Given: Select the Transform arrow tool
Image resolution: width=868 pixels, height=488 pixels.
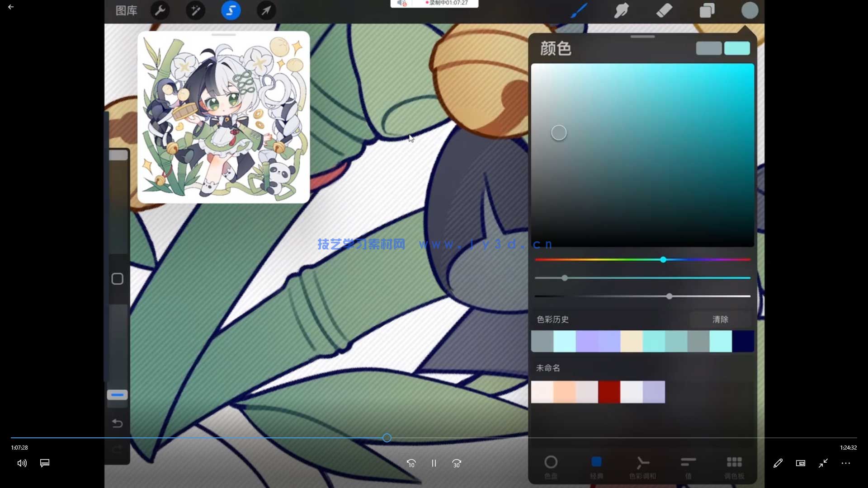Looking at the screenshot, I should click(266, 10).
